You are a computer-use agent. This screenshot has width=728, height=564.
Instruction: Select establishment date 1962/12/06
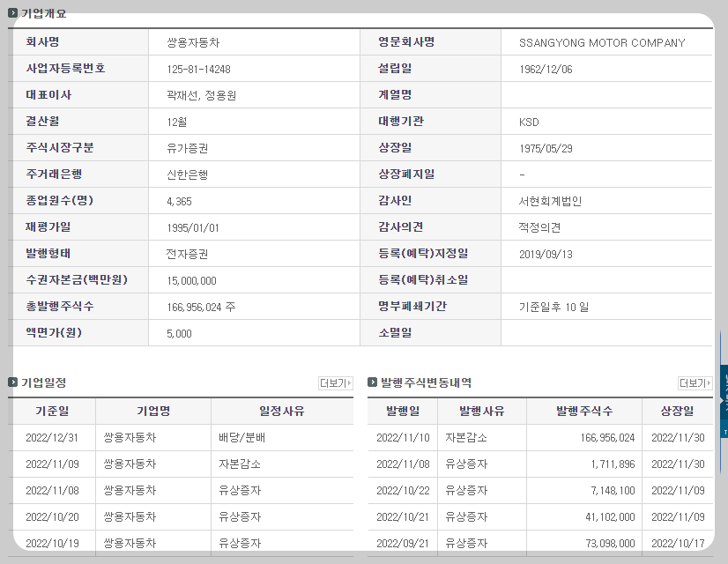click(x=546, y=69)
